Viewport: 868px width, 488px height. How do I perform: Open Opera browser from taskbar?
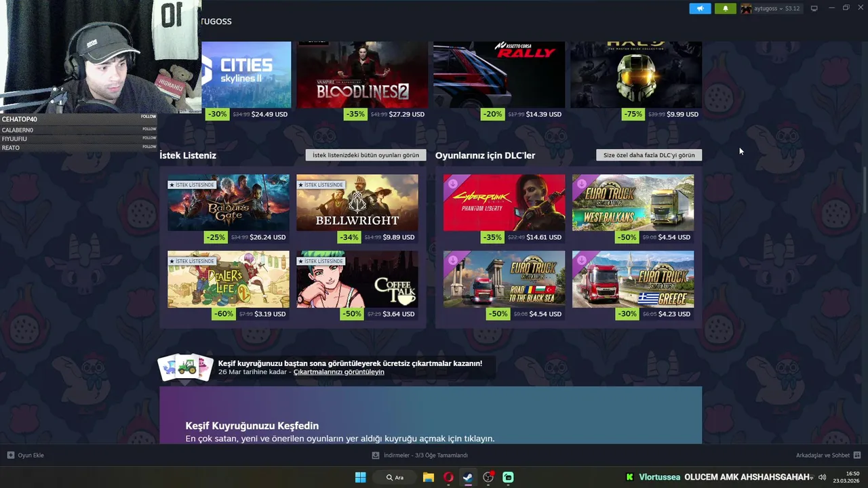[448, 477]
